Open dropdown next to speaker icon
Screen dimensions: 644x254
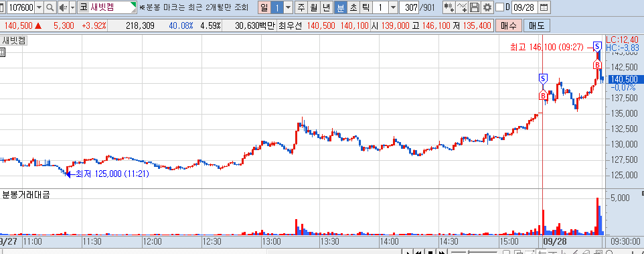click(x=73, y=7)
